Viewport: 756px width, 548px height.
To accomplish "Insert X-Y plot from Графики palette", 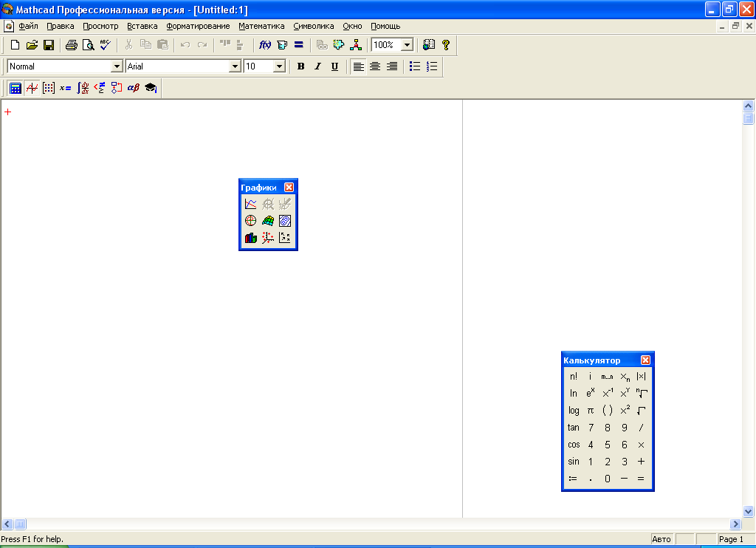I will (x=251, y=204).
